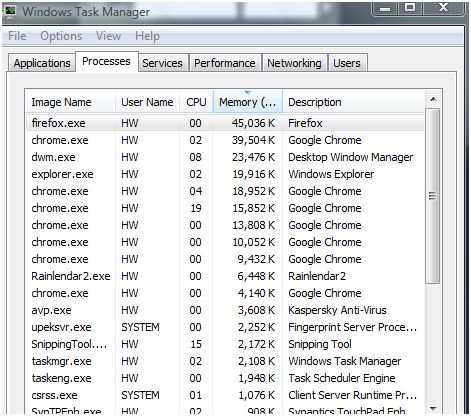The image size is (471, 416).
Task: Select the dwm.exe process row
Action: coord(225,157)
